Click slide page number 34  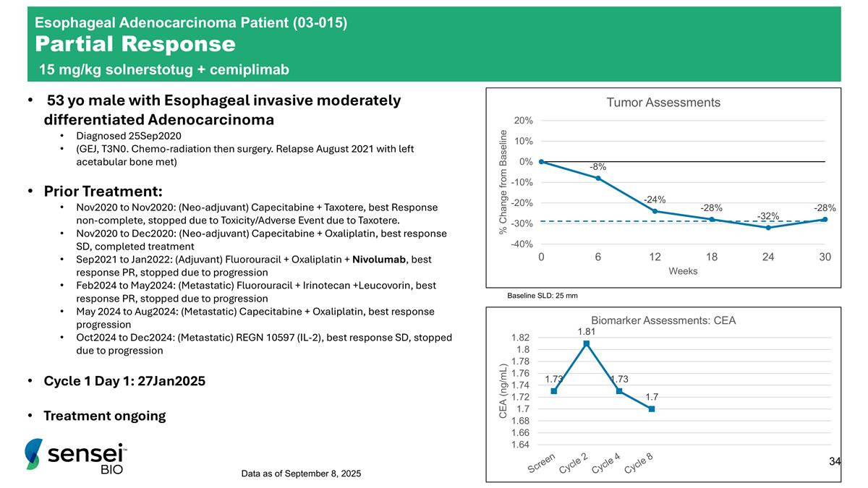coord(835,461)
